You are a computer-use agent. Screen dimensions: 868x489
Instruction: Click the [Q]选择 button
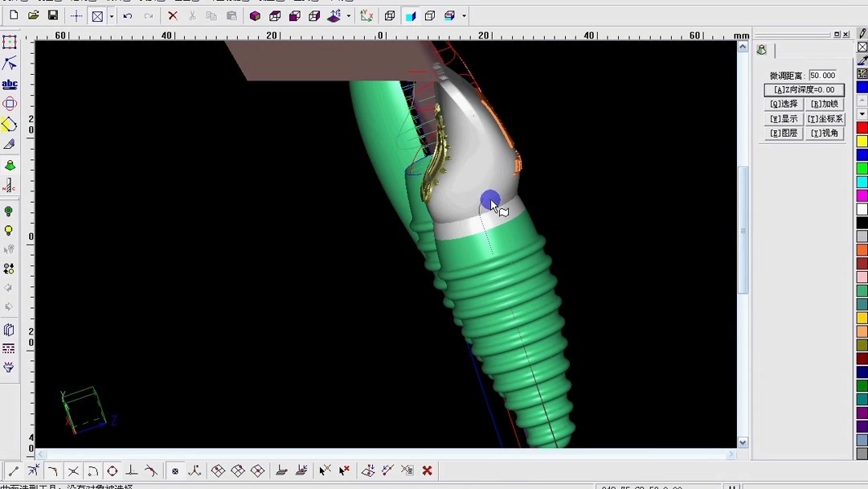tap(783, 104)
